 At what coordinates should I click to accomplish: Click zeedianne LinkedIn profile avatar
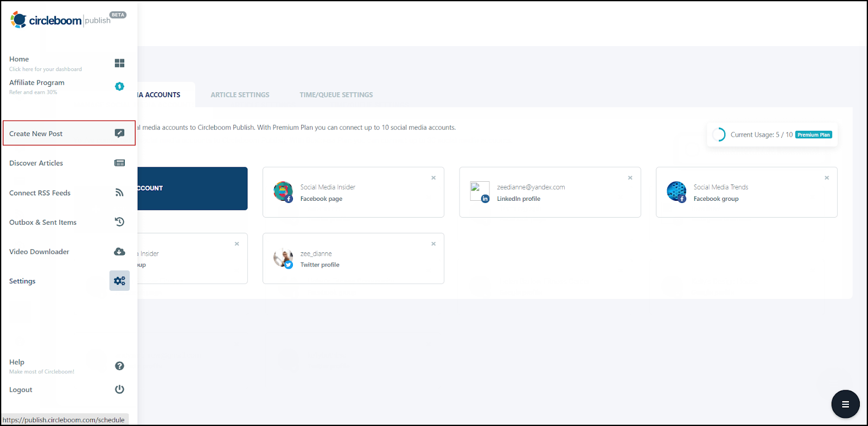(480, 192)
